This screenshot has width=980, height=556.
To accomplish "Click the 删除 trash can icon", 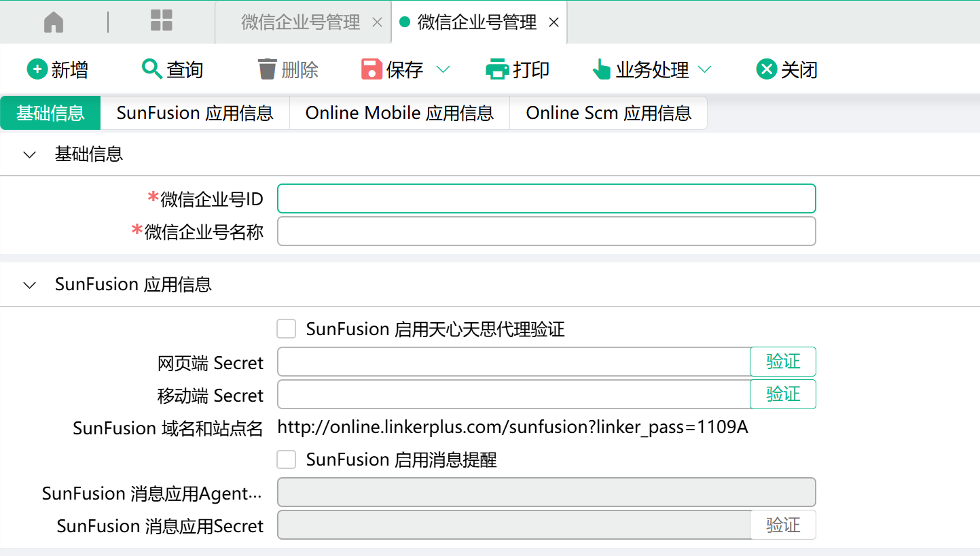I will (267, 69).
